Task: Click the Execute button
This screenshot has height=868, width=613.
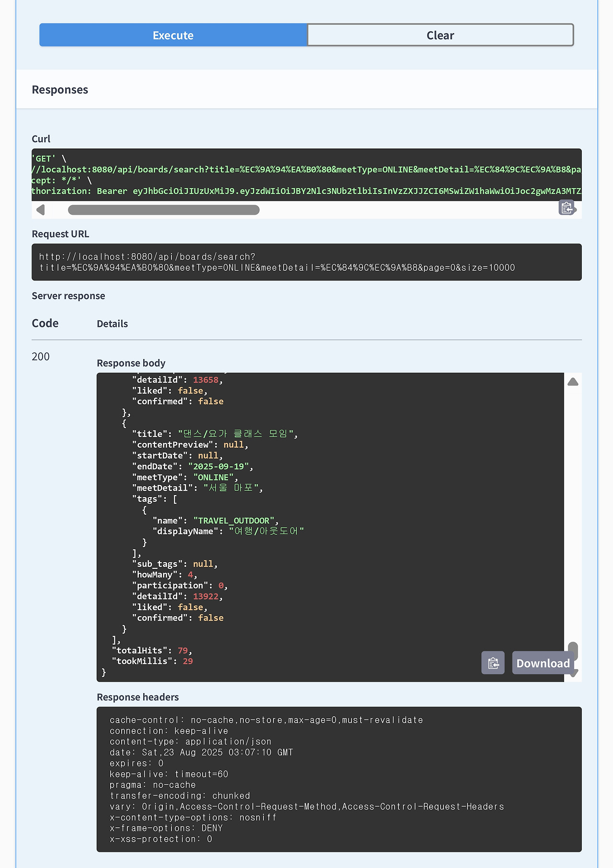Action: [173, 35]
